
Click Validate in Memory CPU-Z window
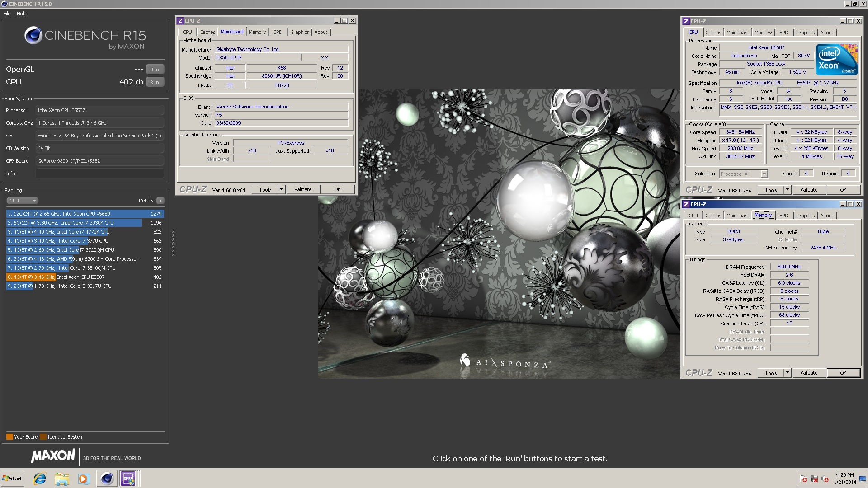coord(809,373)
